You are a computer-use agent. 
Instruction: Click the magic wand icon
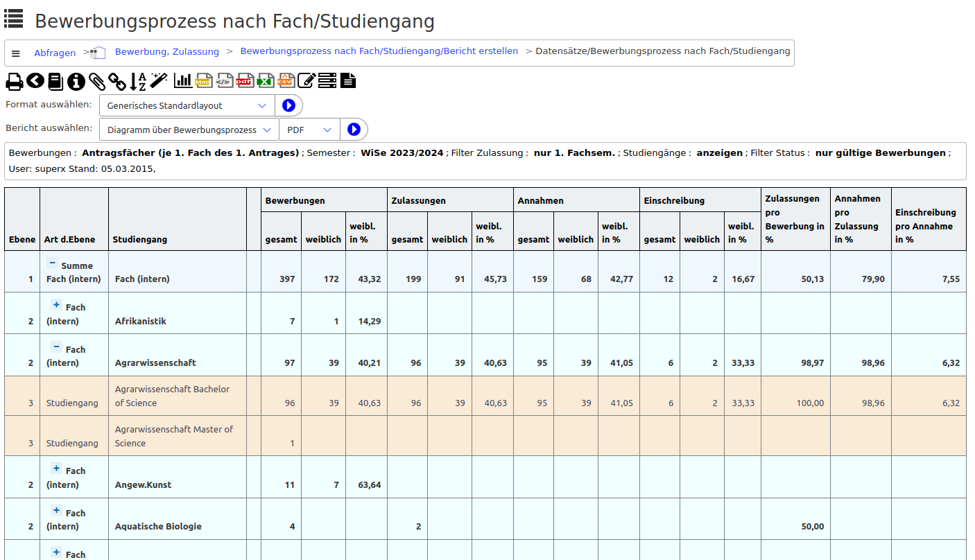pos(159,81)
